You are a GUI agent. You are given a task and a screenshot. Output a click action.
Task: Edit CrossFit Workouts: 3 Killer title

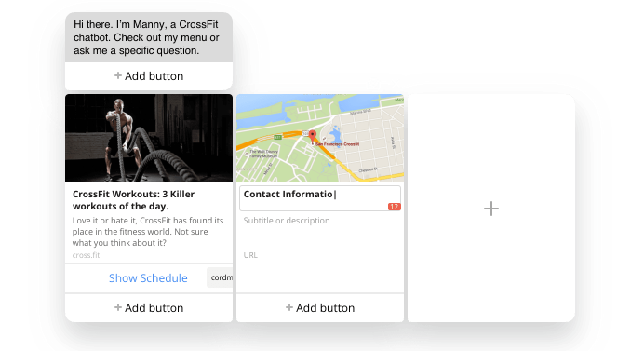click(133, 200)
